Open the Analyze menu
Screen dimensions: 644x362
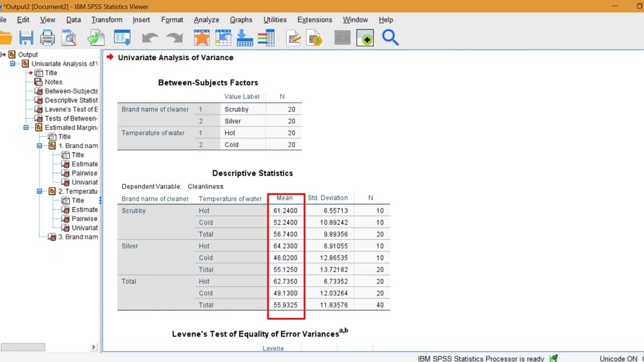coord(206,20)
